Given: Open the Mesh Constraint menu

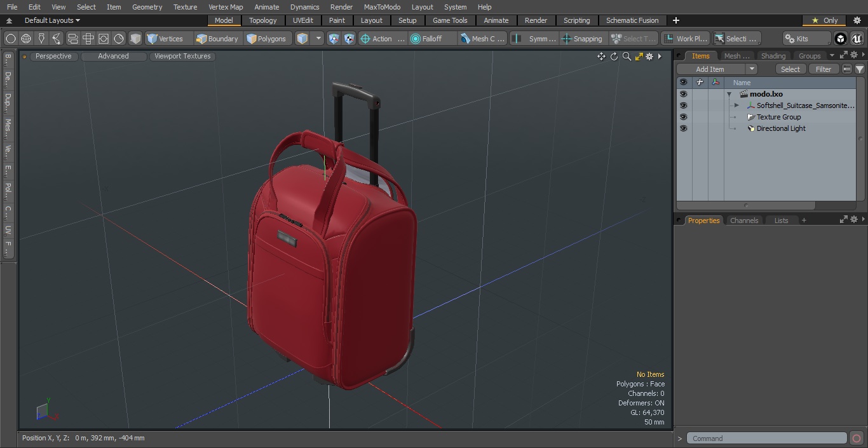Looking at the screenshot, I should click(x=483, y=39).
